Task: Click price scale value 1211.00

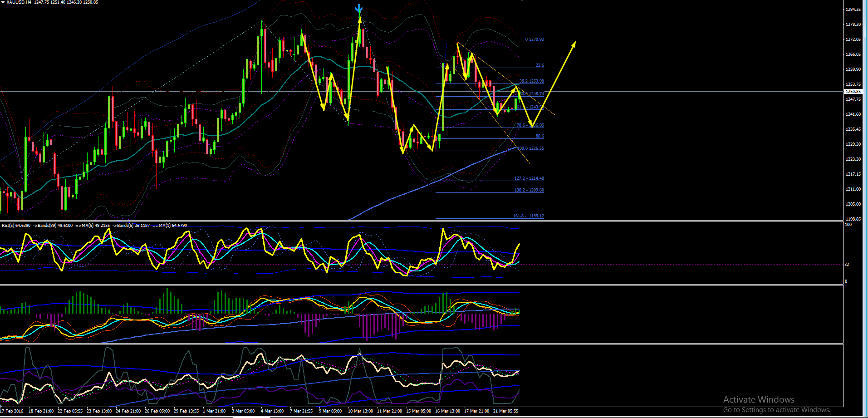Action: [x=853, y=189]
